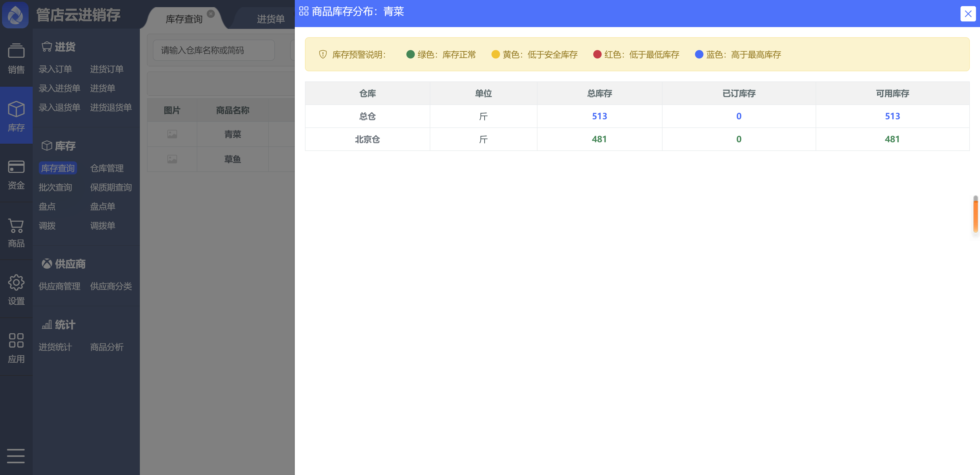Click the 总库存 column header
The height and width of the screenshot is (475, 980).
click(x=599, y=93)
